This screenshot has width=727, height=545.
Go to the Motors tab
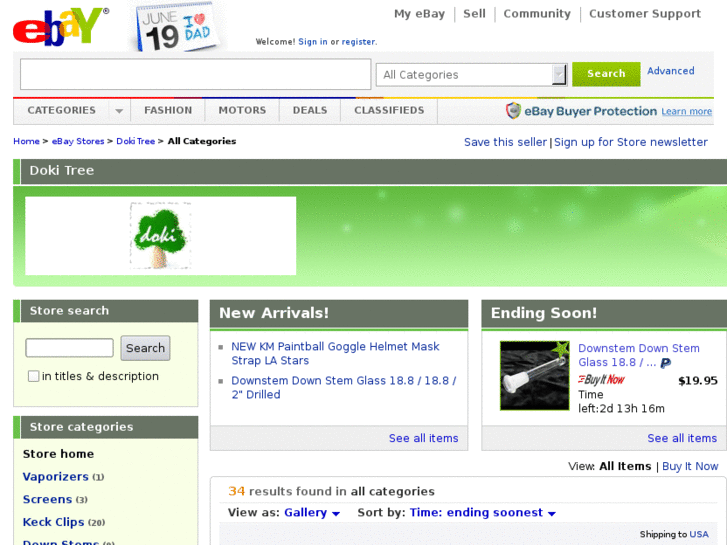pyautogui.click(x=242, y=110)
